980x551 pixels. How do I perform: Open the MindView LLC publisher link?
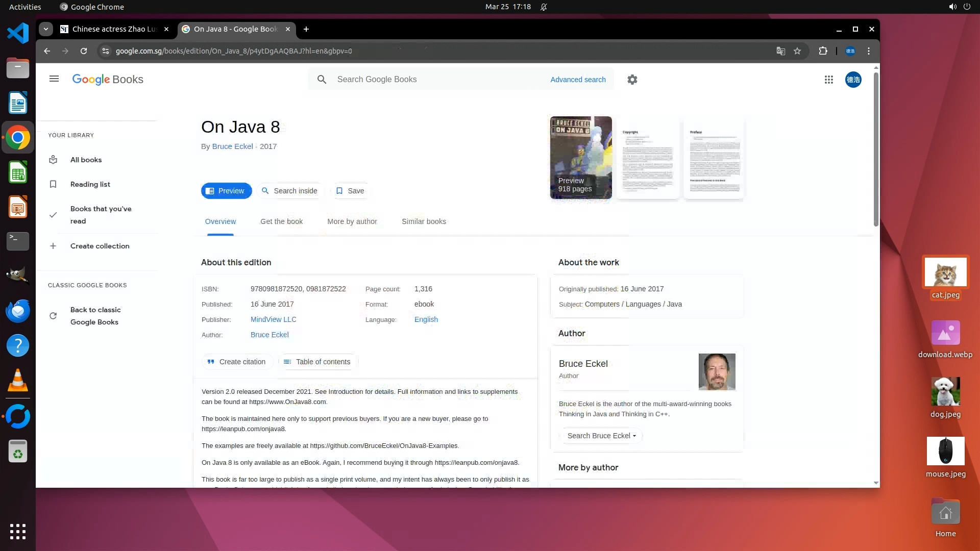pyautogui.click(x=273, y=319)
